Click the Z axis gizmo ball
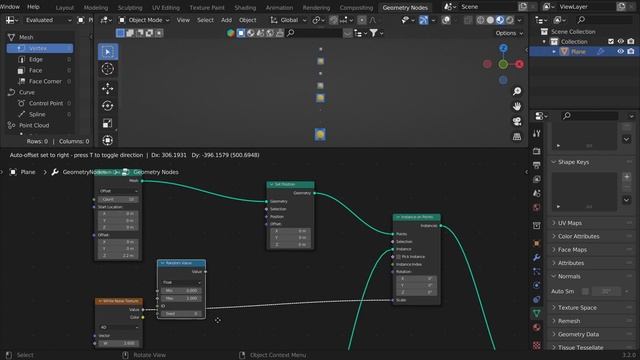This screenshot has width=640, height=360. [503, 48]
